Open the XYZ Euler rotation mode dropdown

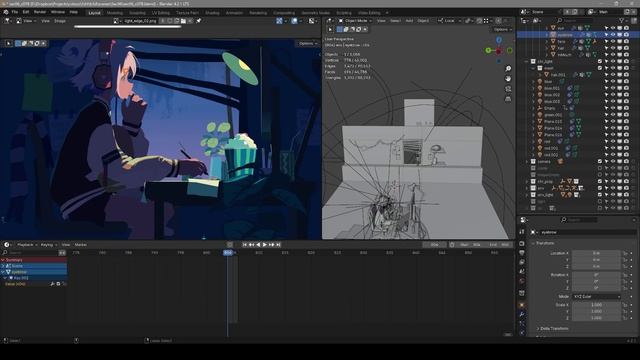[596, 297]
